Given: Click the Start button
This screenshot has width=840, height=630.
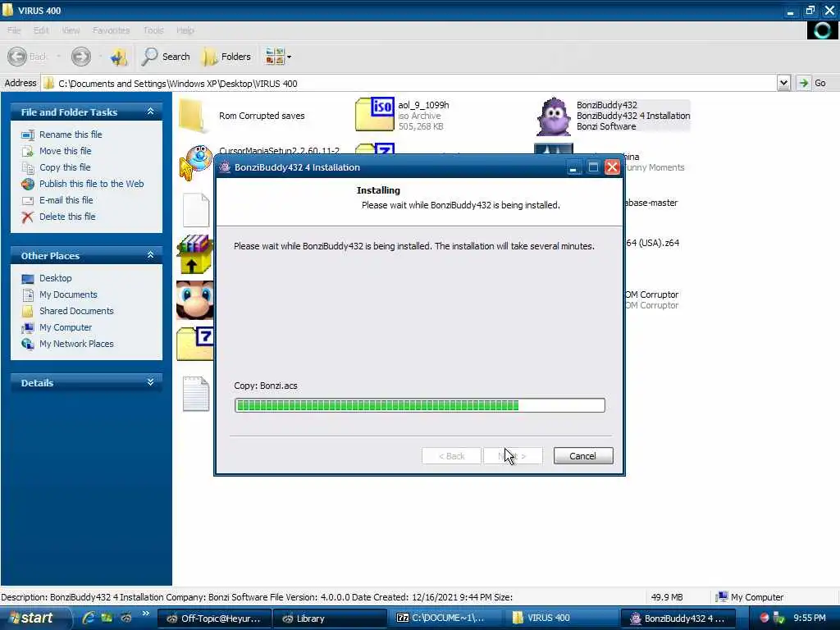Looking at the screenshot, I should 33,619.
